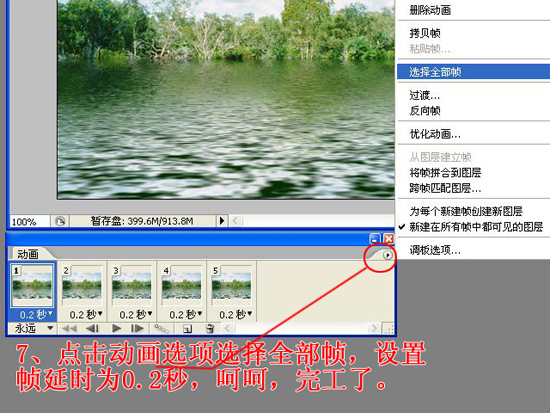Close the Animation palette window

[x=389, y=239]
